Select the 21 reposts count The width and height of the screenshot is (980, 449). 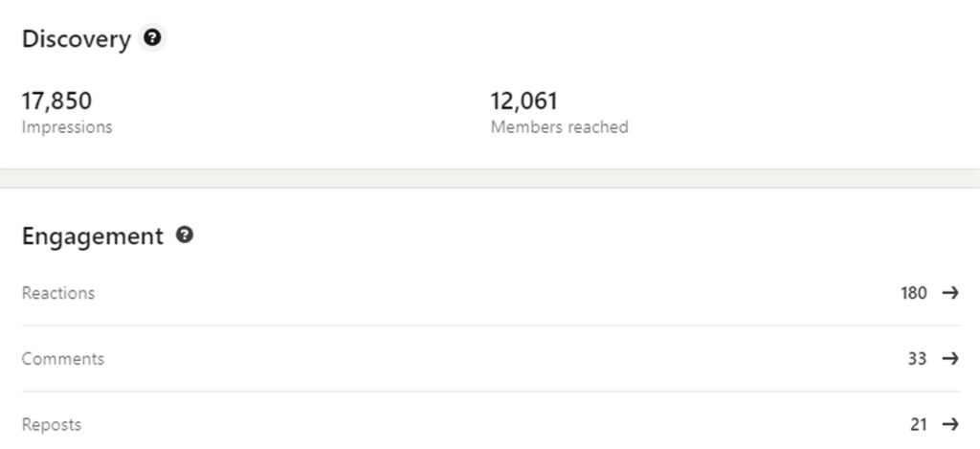pos(918,425)
